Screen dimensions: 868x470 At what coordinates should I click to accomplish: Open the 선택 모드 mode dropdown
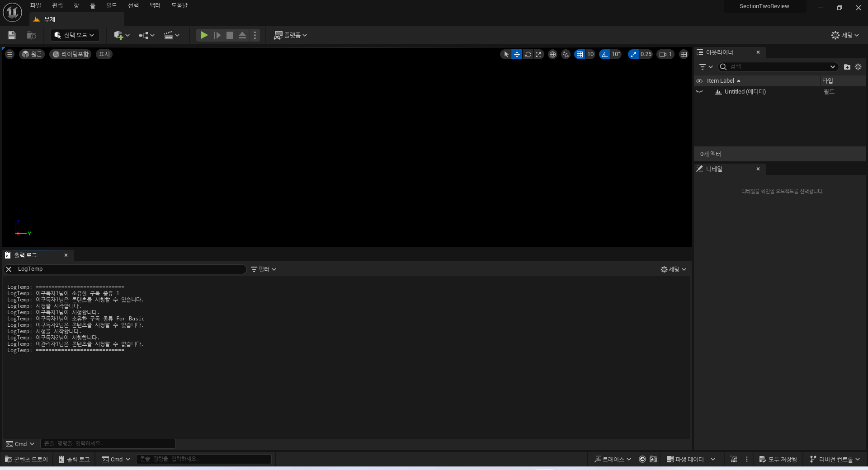coord(75,35)
